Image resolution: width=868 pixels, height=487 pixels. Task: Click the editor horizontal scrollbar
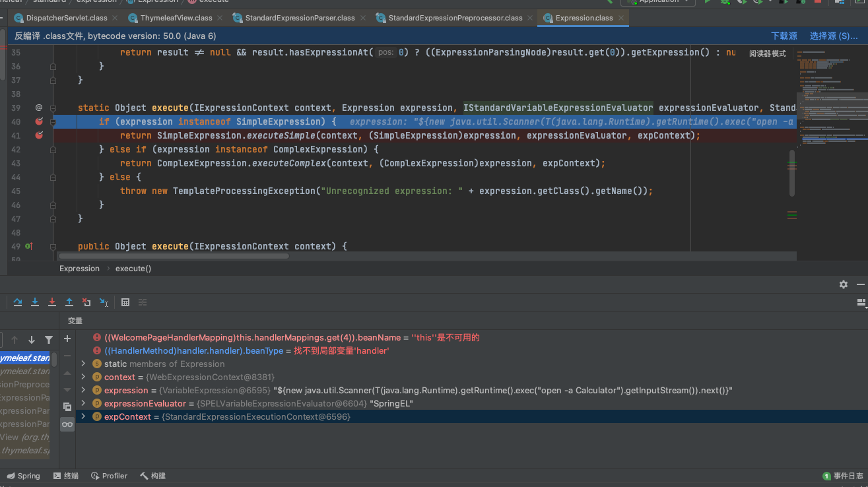click(x=174, y=255)
